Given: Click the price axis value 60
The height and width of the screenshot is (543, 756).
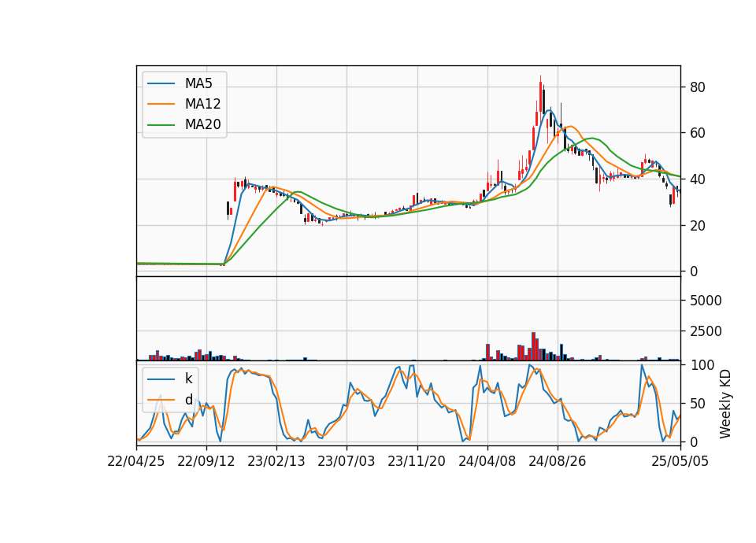Looking at the screenshot, I should [697, 133].
